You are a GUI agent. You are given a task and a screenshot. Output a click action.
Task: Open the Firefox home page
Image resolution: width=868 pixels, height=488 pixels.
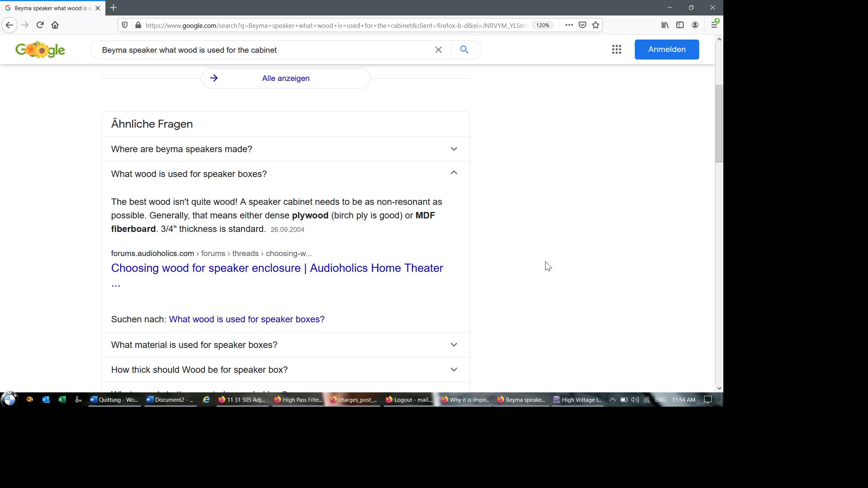coord(55,25)
